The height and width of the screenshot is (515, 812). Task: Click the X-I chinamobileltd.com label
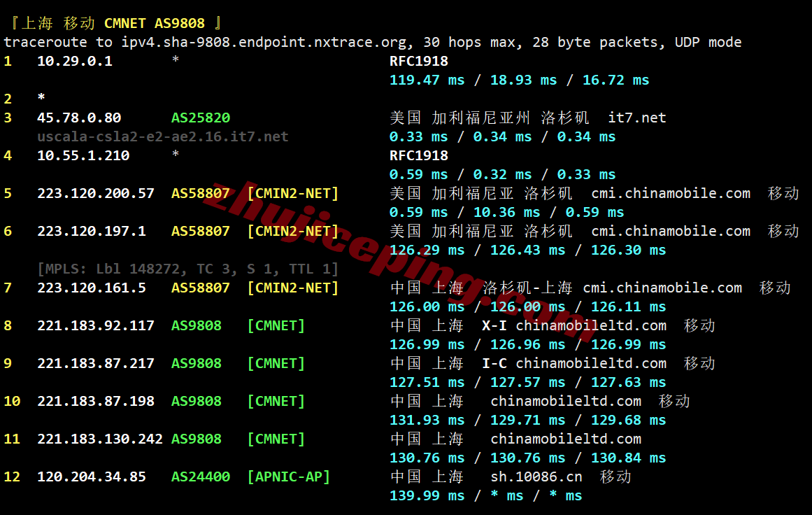[574, 325]
